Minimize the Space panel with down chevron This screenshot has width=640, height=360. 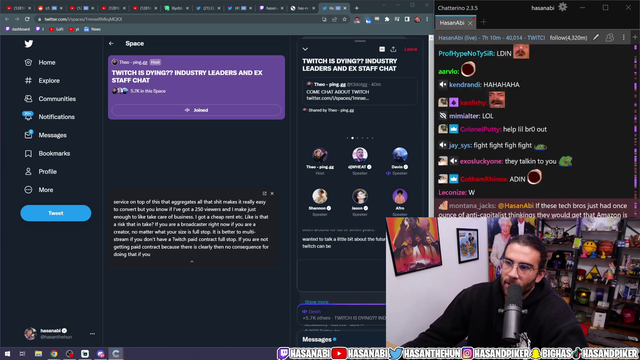coord(305,49)
